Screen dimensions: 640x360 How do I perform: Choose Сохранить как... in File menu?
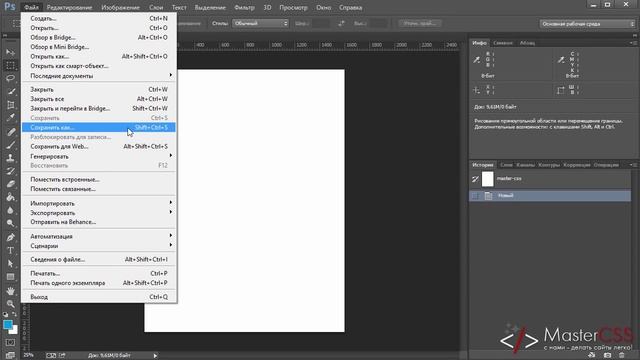[x=99, y=127]
